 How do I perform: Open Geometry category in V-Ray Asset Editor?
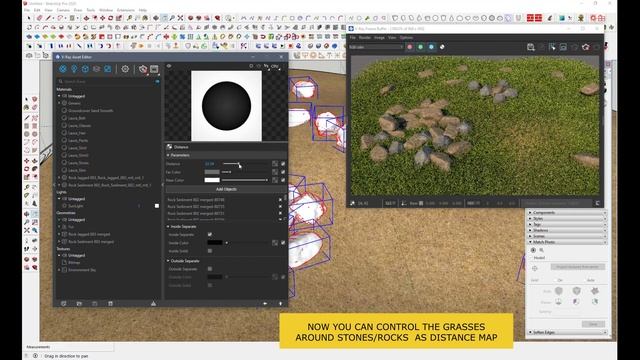(85, 69)
